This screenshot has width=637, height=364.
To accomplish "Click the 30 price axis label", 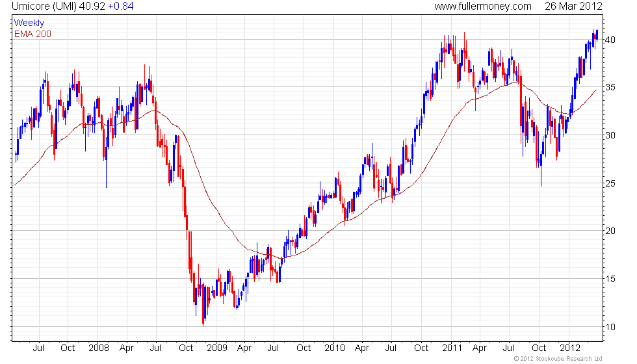I will click(x=610, y=135).
